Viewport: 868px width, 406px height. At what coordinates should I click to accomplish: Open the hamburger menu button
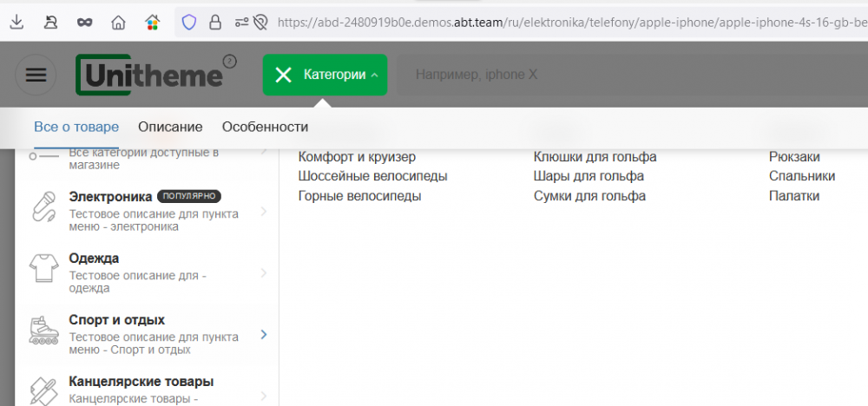(36, 75)
